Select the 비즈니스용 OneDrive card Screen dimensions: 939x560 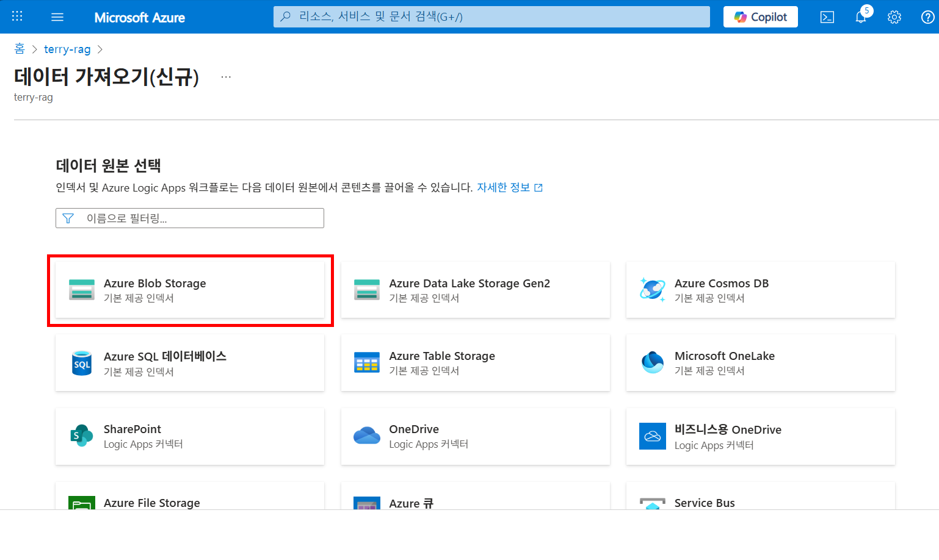761,436
